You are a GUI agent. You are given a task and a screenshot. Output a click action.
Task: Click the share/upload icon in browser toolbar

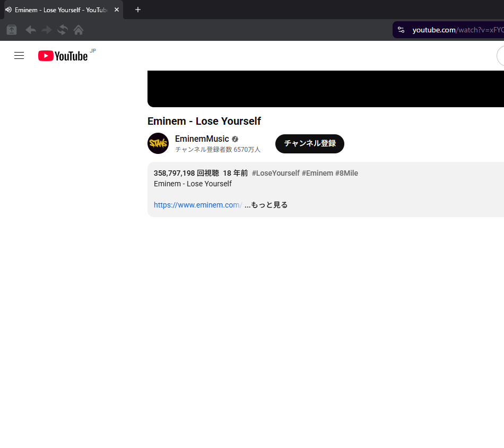[x=12, y=30]
